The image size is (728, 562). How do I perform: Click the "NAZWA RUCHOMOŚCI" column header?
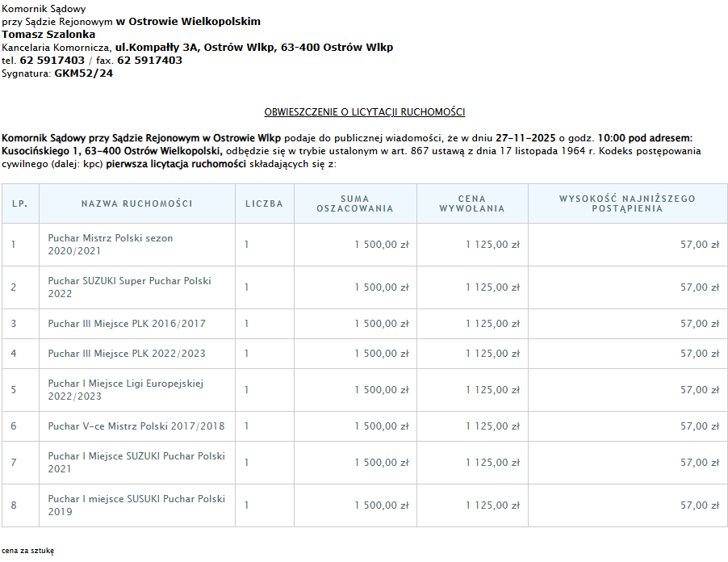pos(136,203)
